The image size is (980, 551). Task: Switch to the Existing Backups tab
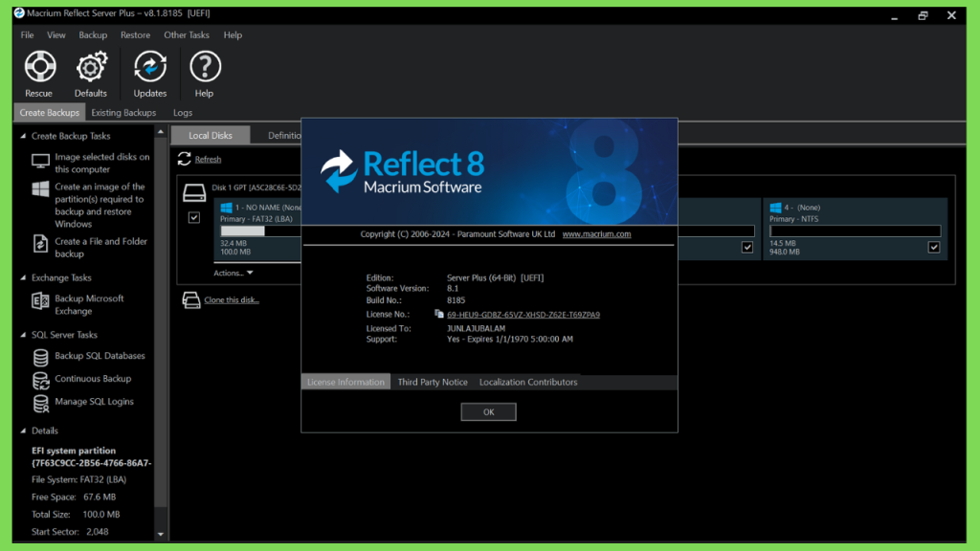coord(123,113)
